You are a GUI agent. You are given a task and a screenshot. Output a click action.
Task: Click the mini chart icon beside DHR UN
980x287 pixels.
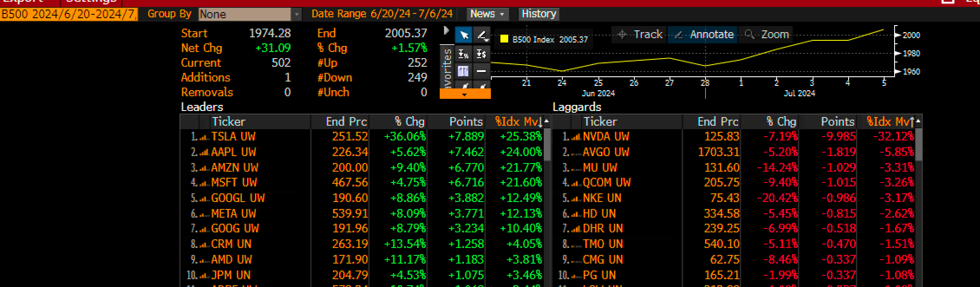click(x=576, y=229)
